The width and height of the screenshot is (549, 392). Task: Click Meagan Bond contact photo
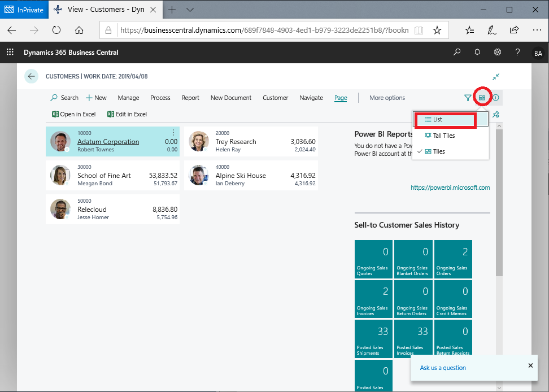[x=60, y=175]
